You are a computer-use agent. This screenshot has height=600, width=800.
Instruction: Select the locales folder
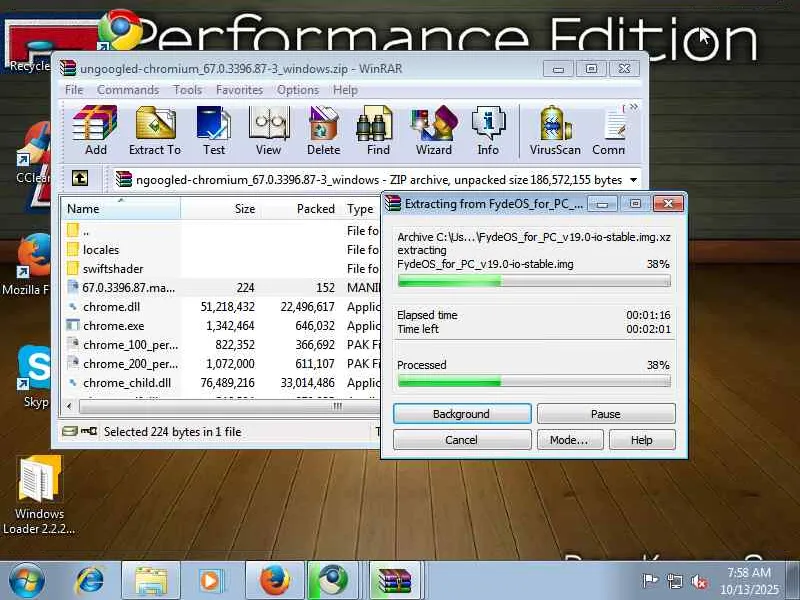[x=221, y=249]
